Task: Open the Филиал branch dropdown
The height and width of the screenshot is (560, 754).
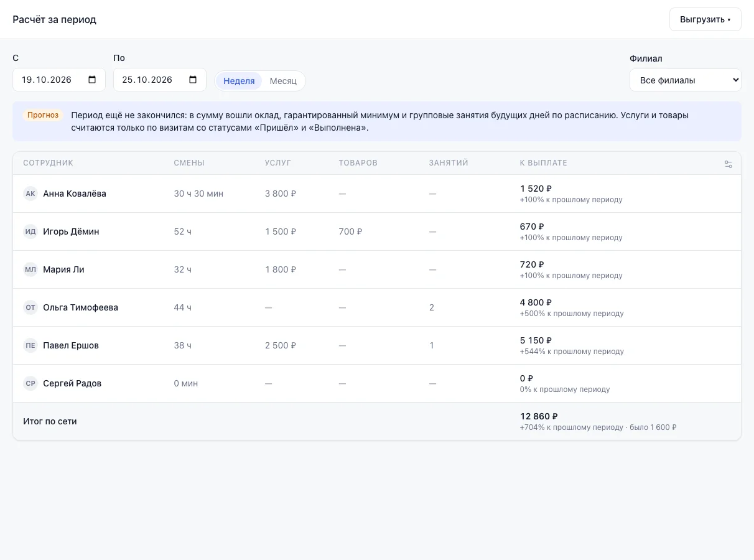Action: click(x=686, y=80)
